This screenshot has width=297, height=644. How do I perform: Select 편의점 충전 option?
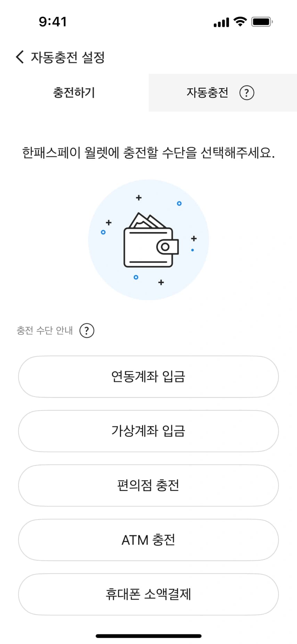148,485
